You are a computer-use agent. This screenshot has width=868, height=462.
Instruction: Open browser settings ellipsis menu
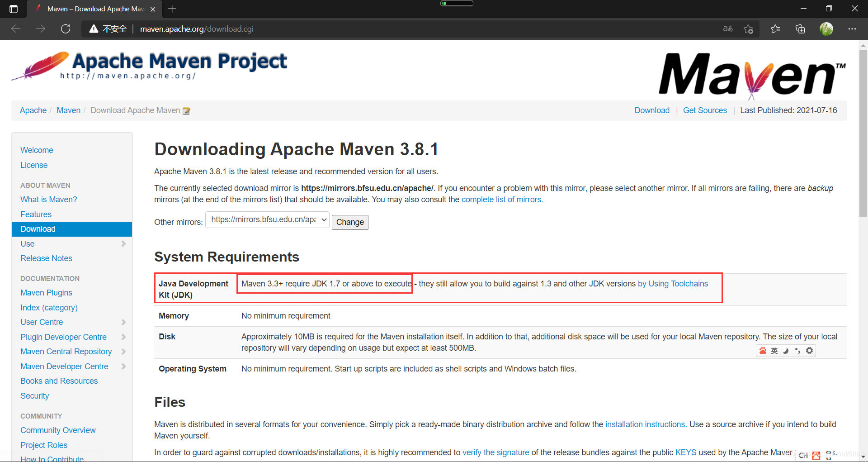852,29
